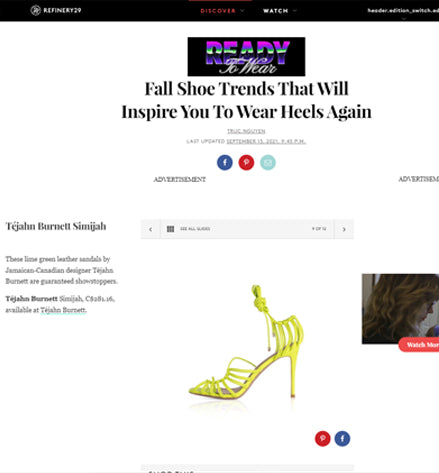Open the Ready To Wear banner

coord(246,57)
